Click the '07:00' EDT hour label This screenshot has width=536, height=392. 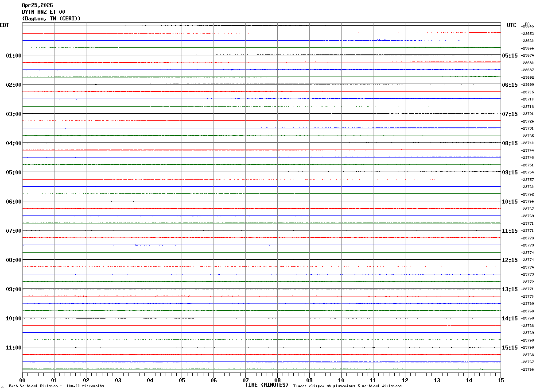(14, 231)
